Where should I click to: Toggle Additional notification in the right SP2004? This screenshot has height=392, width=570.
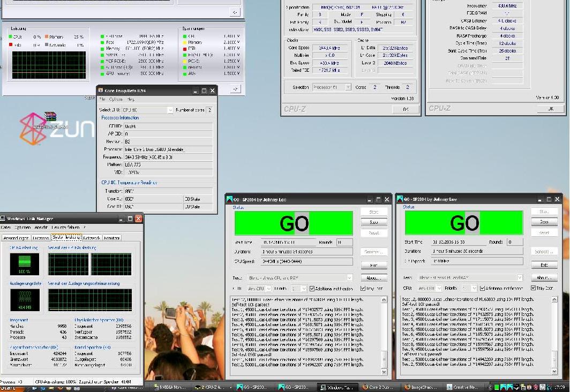(482, 288)
